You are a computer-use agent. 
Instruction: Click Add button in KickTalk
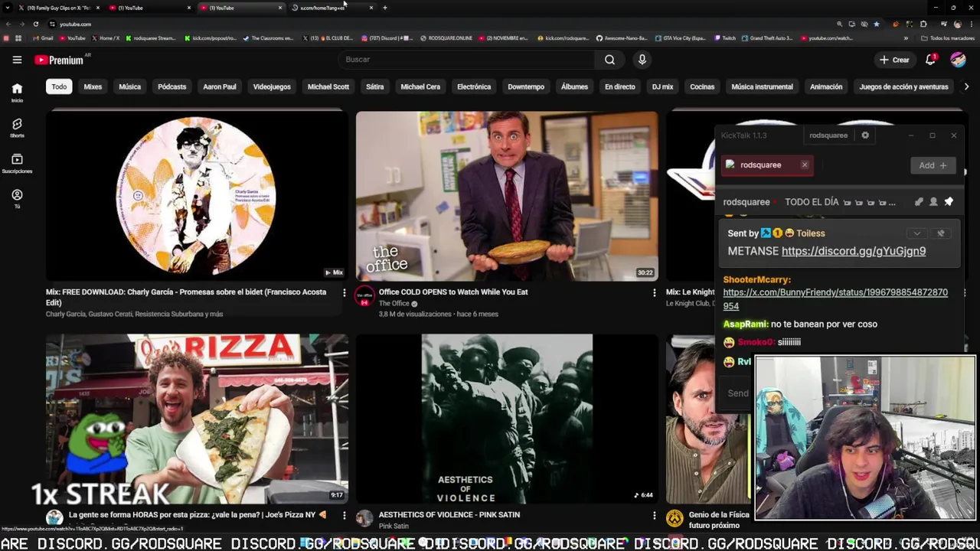pos(933,165)
